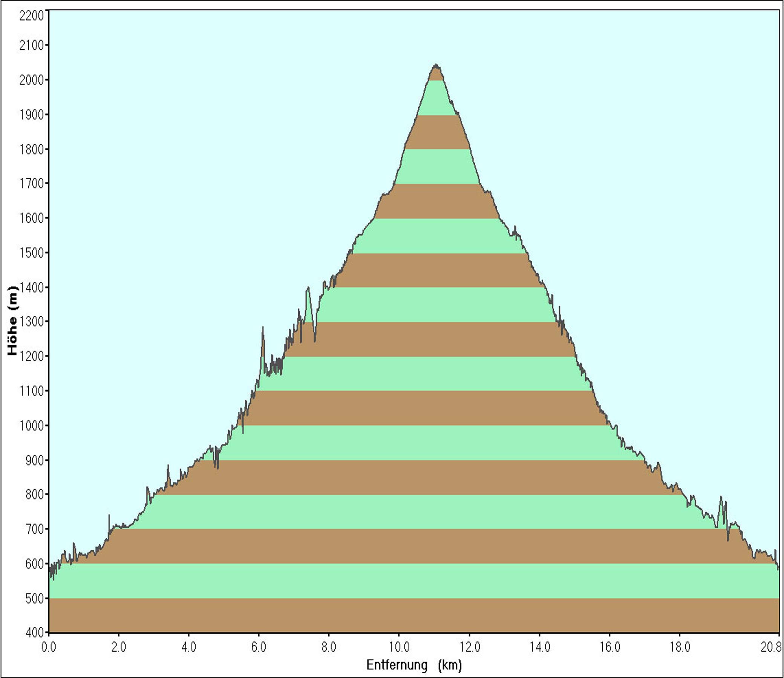Click the 1800 elevation axis label

click(32, 150)
